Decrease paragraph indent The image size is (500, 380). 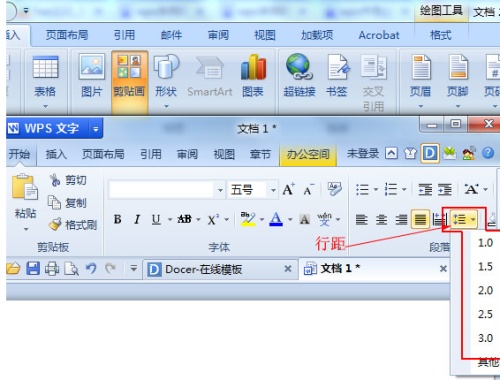tap(425, 190)
